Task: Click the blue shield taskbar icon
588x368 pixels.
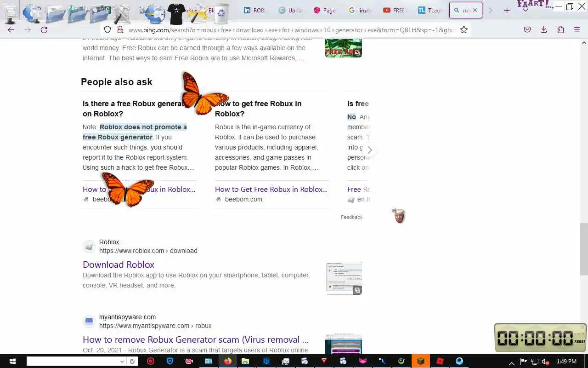Action: pos(170,361)
